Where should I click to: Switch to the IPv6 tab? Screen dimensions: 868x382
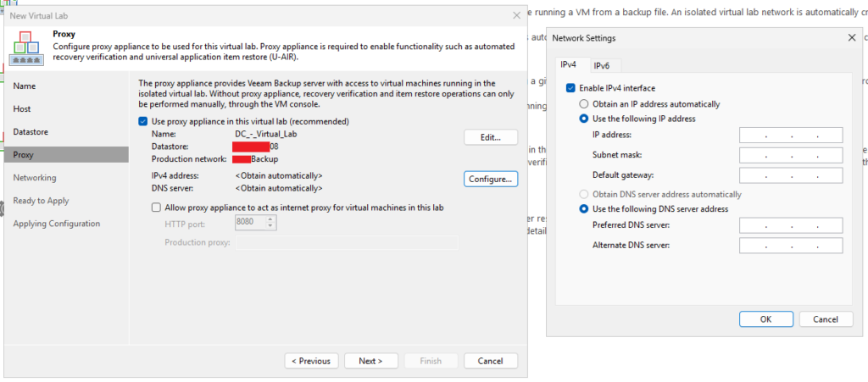tap(602, 66)
